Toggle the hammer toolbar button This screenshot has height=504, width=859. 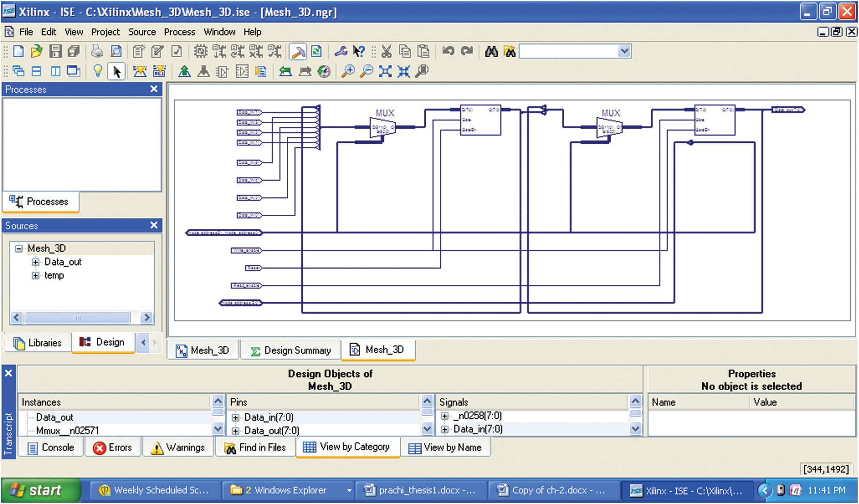pos(298,51)
